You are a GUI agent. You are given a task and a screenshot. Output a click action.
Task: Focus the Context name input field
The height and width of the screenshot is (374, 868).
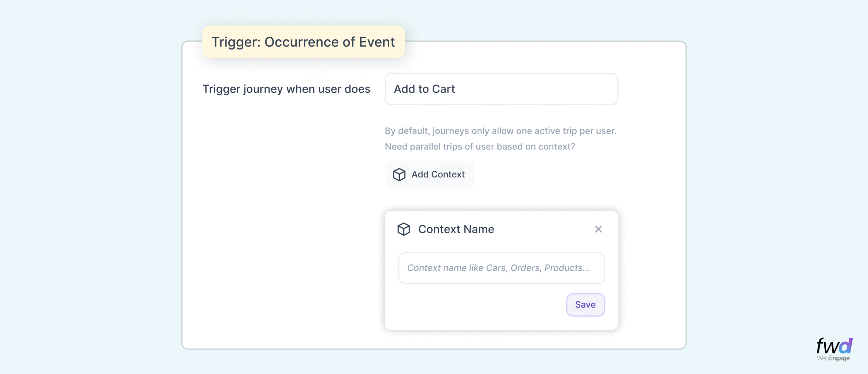click(501, 268)
